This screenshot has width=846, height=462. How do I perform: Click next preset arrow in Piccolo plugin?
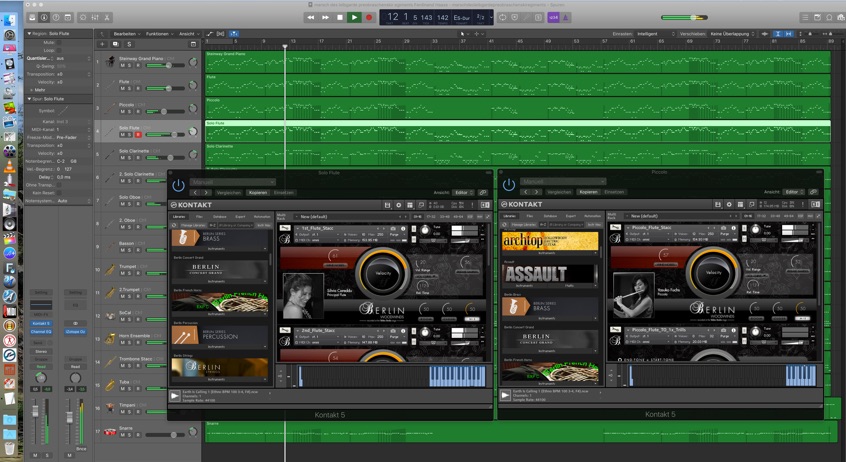click(x=536, y=192)
